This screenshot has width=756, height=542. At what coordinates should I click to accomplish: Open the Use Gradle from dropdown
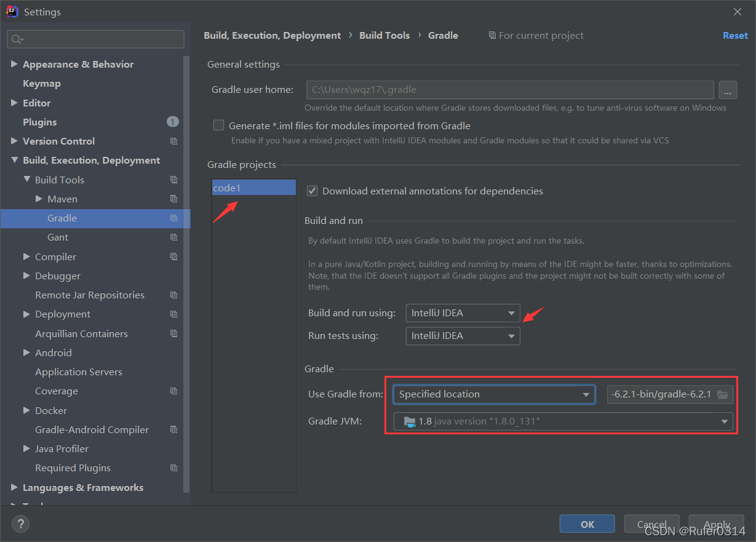(x=494, y=394)
